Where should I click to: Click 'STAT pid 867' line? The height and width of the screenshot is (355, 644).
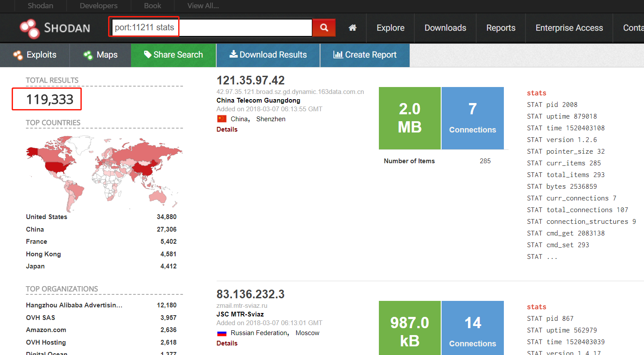[x=550, y=319]
